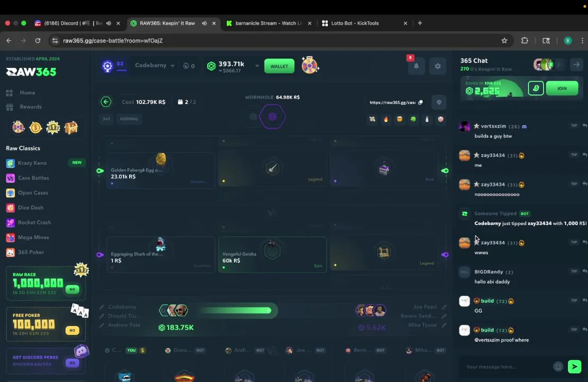Screen dimensions: 588x382
Task: Click the NORMAL mode tag
Action: coord(129,119)
